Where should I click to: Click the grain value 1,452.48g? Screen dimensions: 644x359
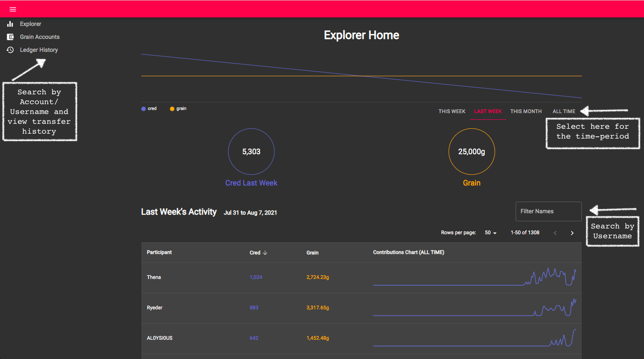tap(318, 338)
